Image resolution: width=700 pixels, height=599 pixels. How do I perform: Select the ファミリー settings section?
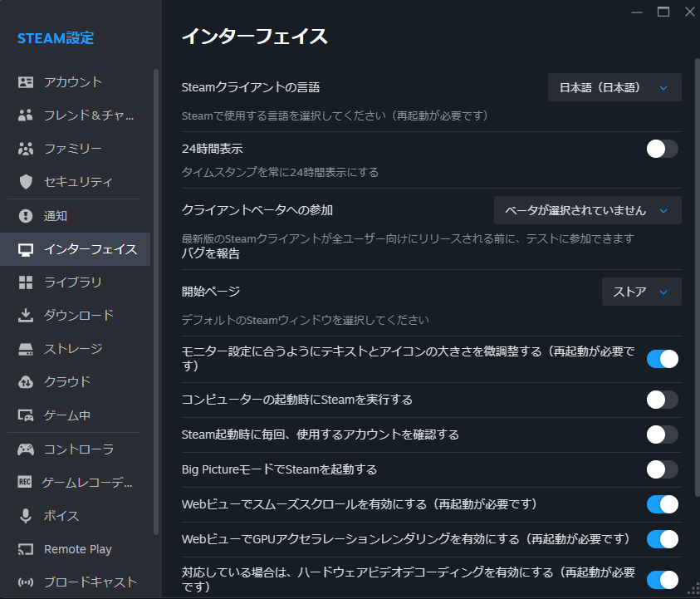[75, 149]
